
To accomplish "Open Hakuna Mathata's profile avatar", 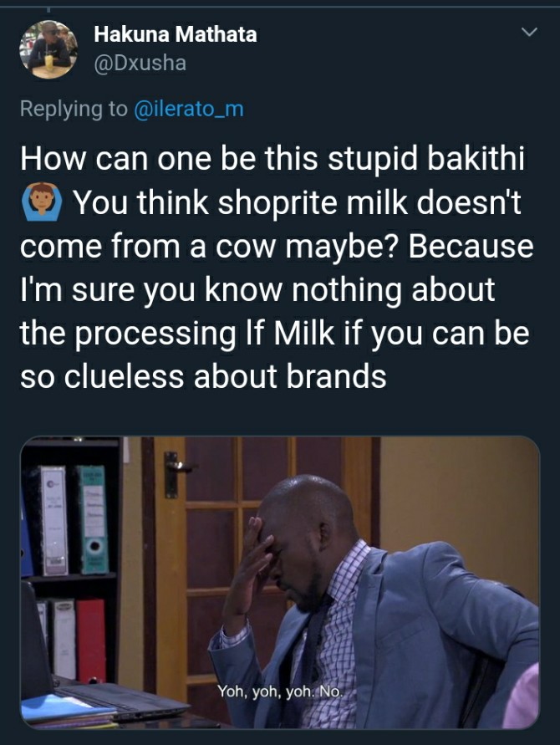I will (x=48, y=49).
